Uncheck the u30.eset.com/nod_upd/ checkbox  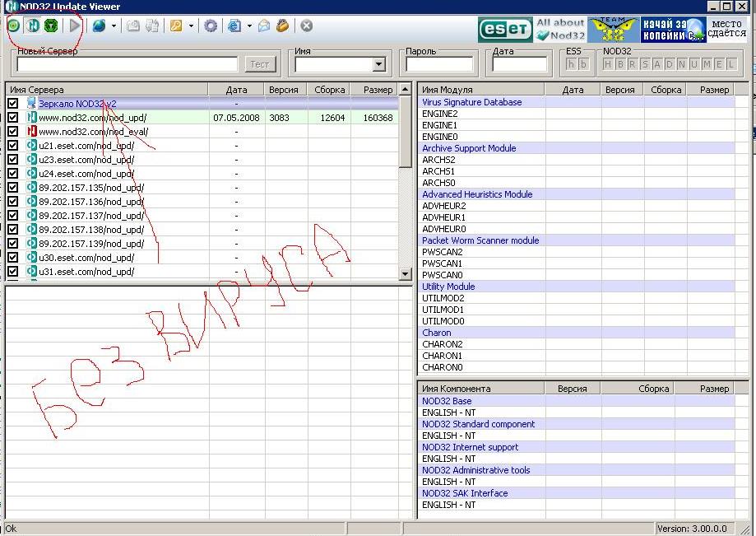(x=13, y=257)
